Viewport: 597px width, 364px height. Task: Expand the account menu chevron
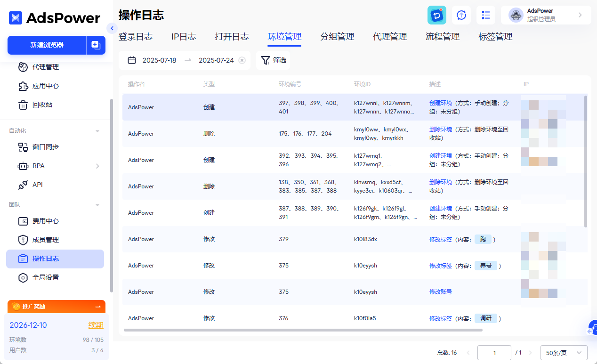[580, 15]
